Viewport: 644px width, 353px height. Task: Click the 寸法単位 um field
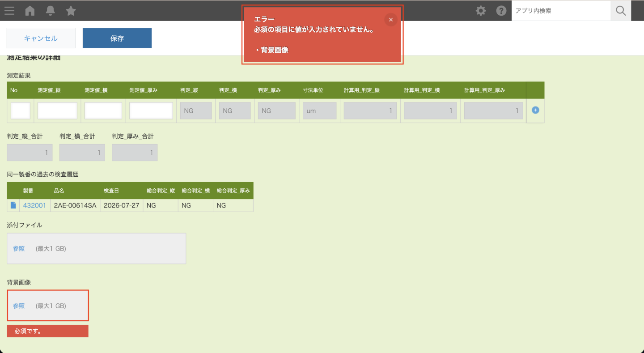point(320,111)
